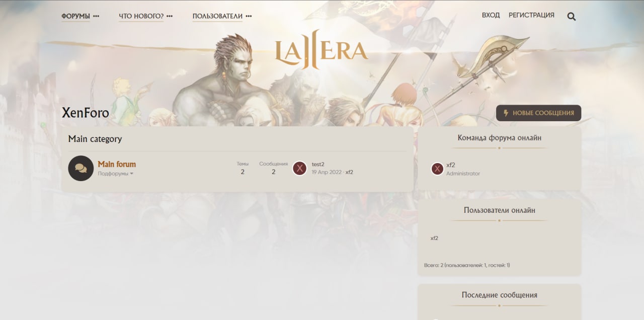Click the Всего: 2 online totals text
Screen dimensions: 644x320
click(467, 265)
